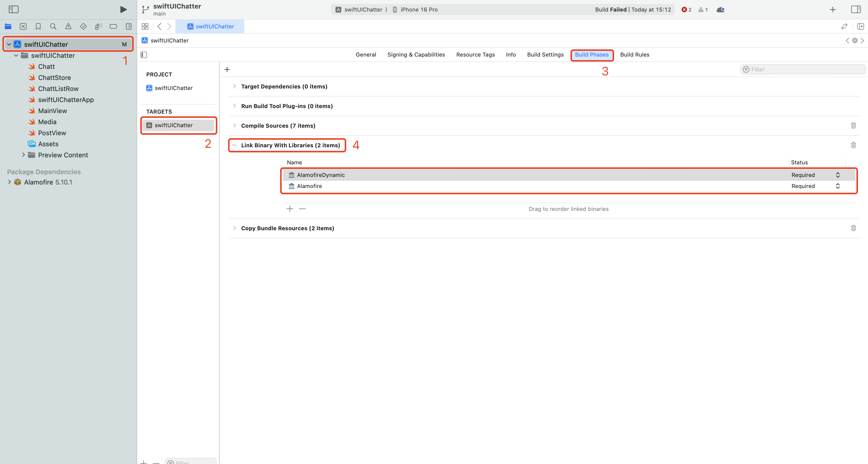868x464 pixels.
Task: Hide the project and targets list
Action: (144, 55)
